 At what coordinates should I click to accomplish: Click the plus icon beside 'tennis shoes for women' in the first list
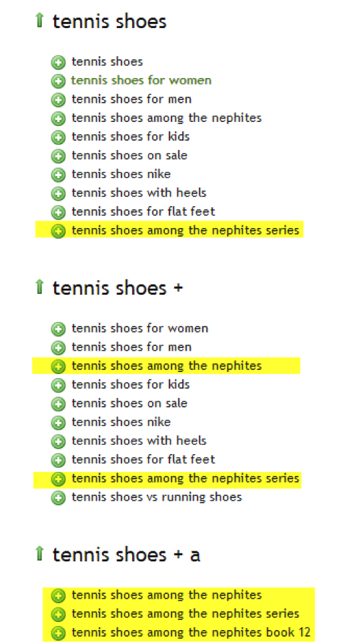(58, 81)
